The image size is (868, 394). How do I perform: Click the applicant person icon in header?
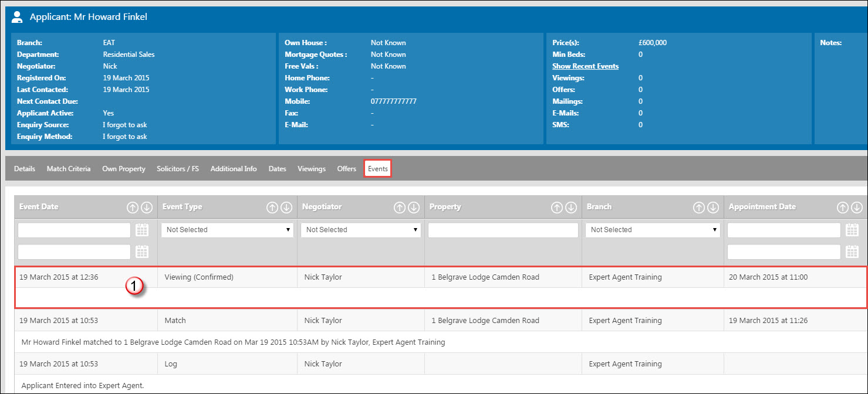pyautogui.click(x=18, y=17)
